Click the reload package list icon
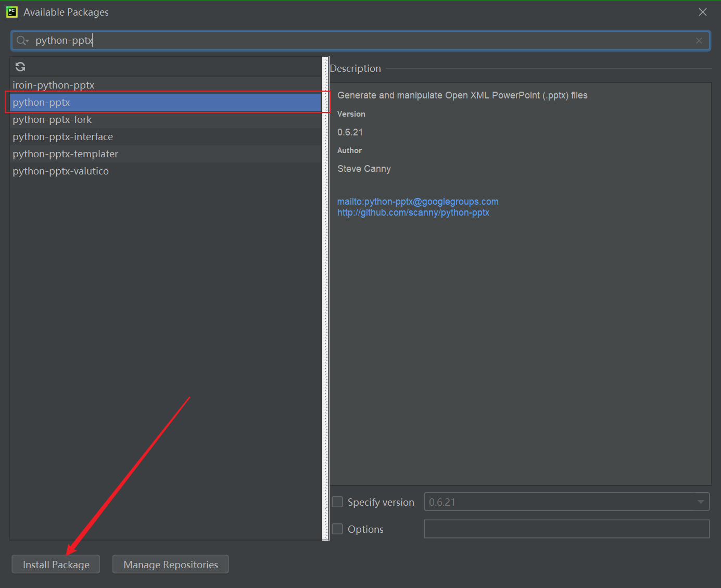Image resolution: width=721 pixels, height=588 pixels. 20,67
